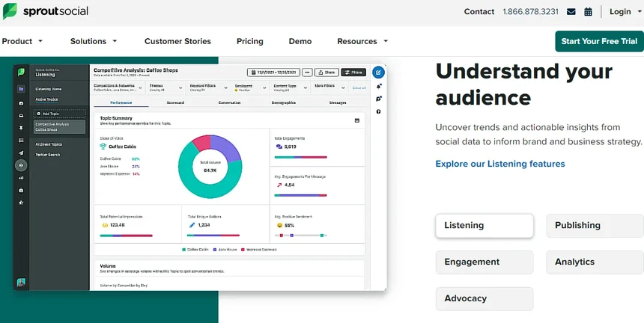Click the Coffee Cabin legend swatch

click(184, 249)
